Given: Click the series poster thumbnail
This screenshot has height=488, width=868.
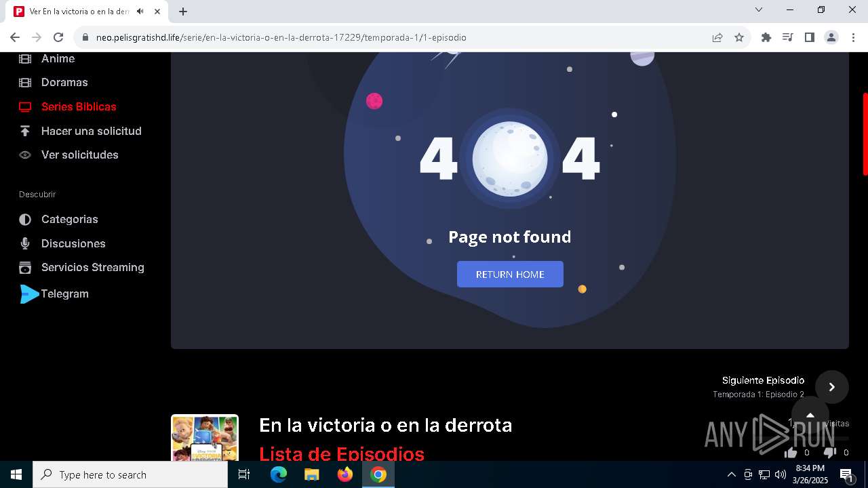Looking at the screenshot, I should (x=205, y=438).
